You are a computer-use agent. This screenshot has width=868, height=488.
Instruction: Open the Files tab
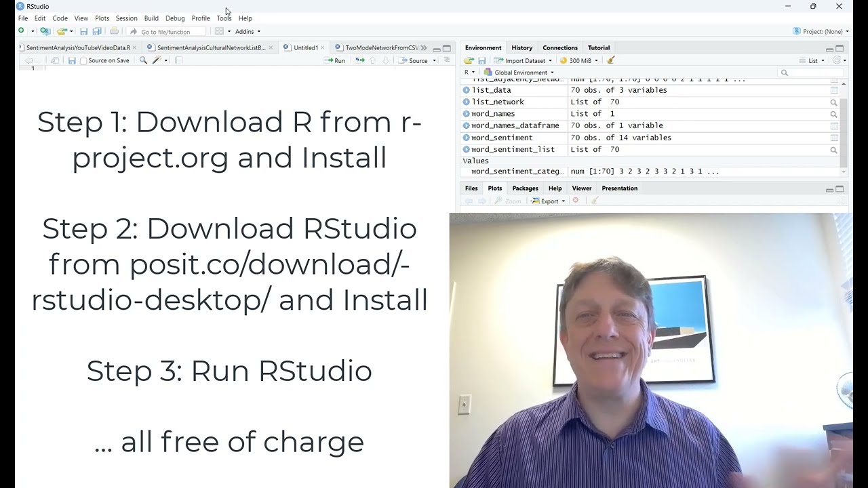pyautogui.click(x=471, y=188)
